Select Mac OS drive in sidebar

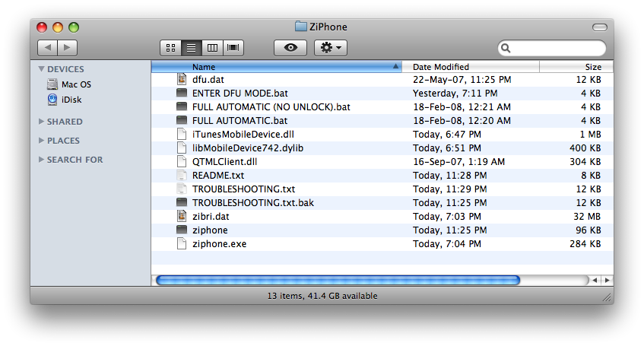[x=75, y=84]
